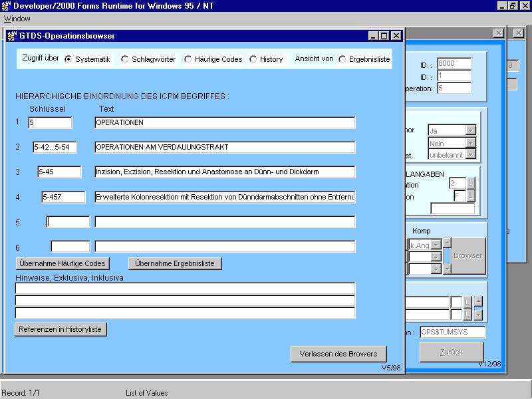Viewport: 532px width, 399px height.
Task: Select the History radio option
Action: [253, 59]
